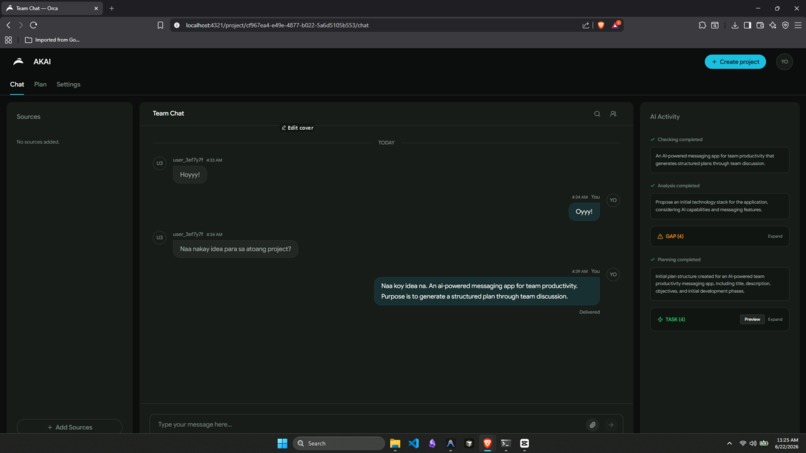The image size is (806, 453).
Task: Toggle the browser sidebar panel icon
Action: click(747, 25)
